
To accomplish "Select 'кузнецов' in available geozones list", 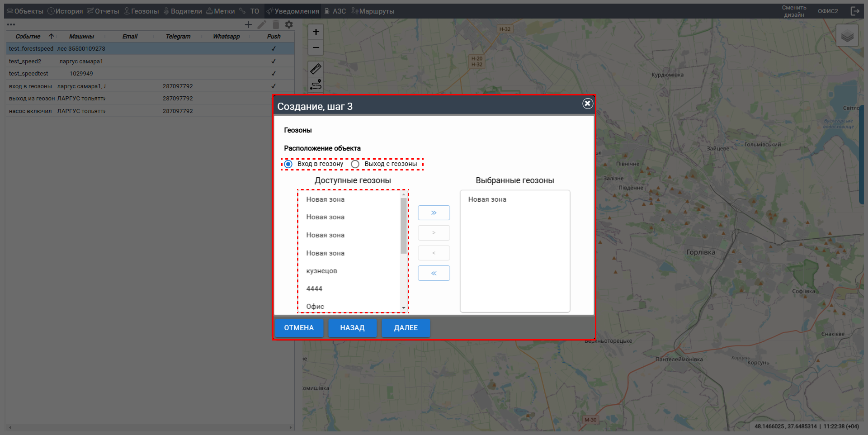I will (x=322, y=271).
